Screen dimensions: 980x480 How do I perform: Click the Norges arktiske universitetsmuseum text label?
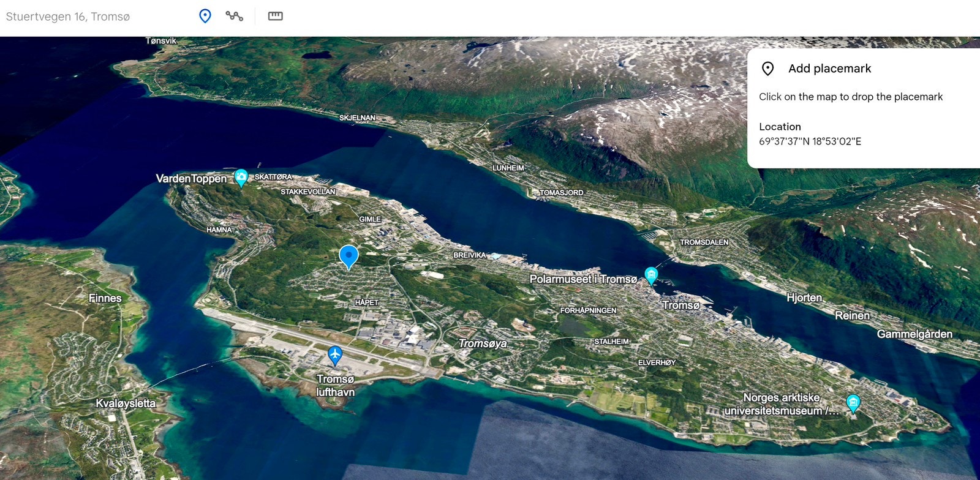click(x=782, y=404)
